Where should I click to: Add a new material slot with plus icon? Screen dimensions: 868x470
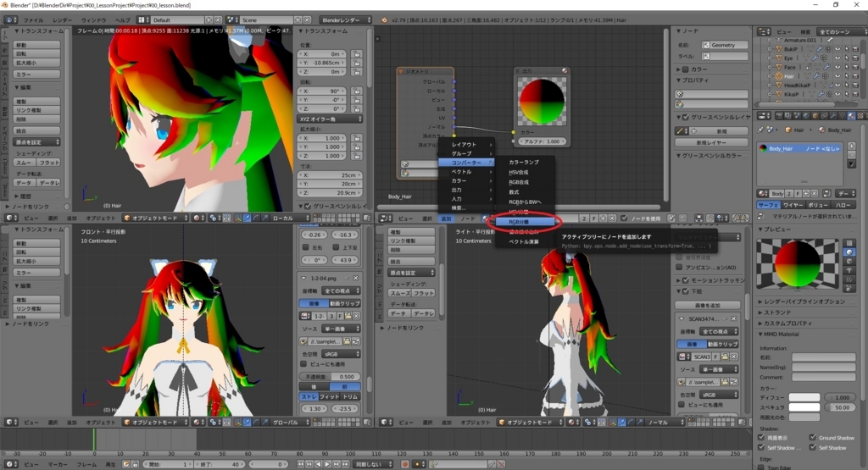[851, 146]
